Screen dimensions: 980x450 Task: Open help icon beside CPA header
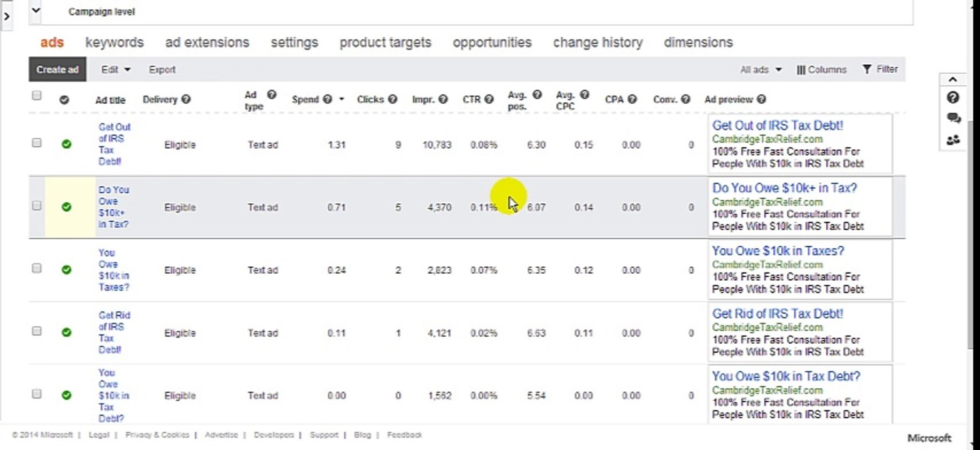632,99
